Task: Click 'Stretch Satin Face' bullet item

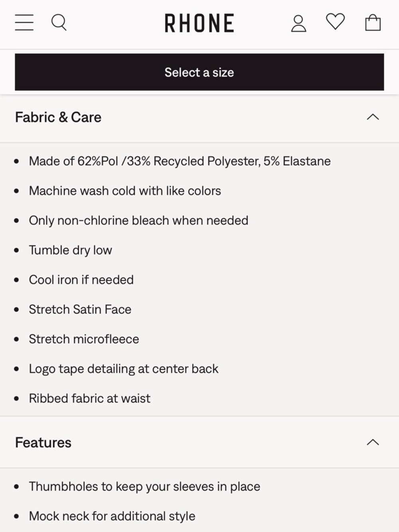Action: pyautogui.click(x=80, y=309)
